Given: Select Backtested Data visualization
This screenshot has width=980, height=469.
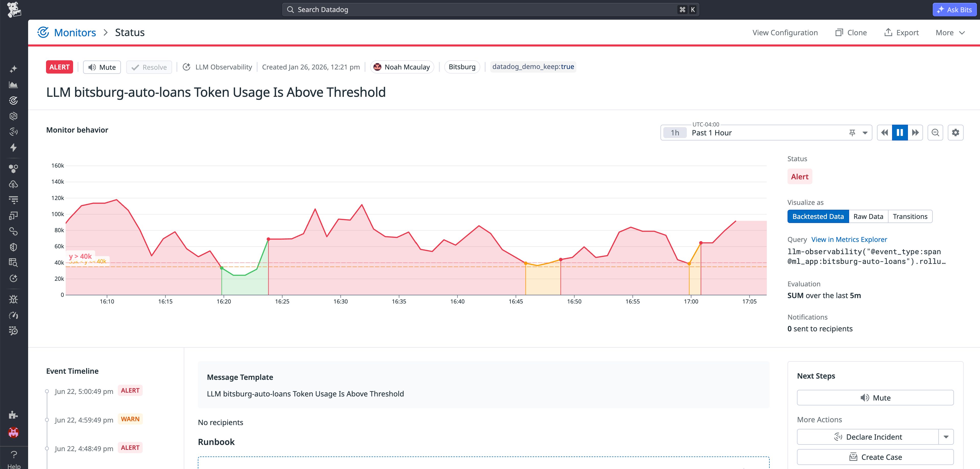Looking at the screenshot, I should [x=818, y=217].
